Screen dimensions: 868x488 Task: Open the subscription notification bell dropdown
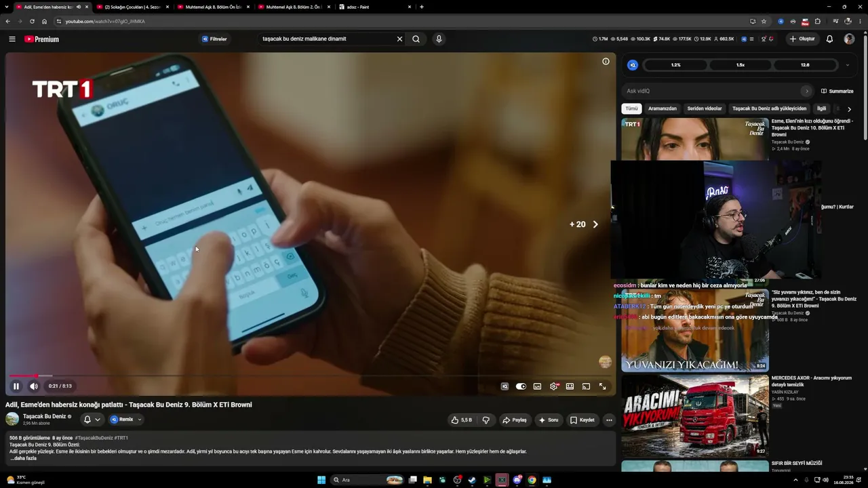coord(92,420)
